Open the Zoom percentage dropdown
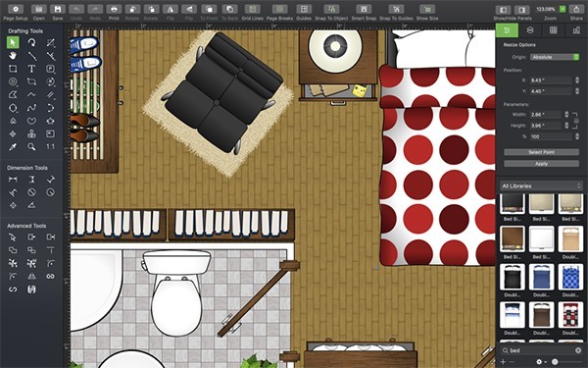This screenshot has height=368, width=588. pos(551,9)
